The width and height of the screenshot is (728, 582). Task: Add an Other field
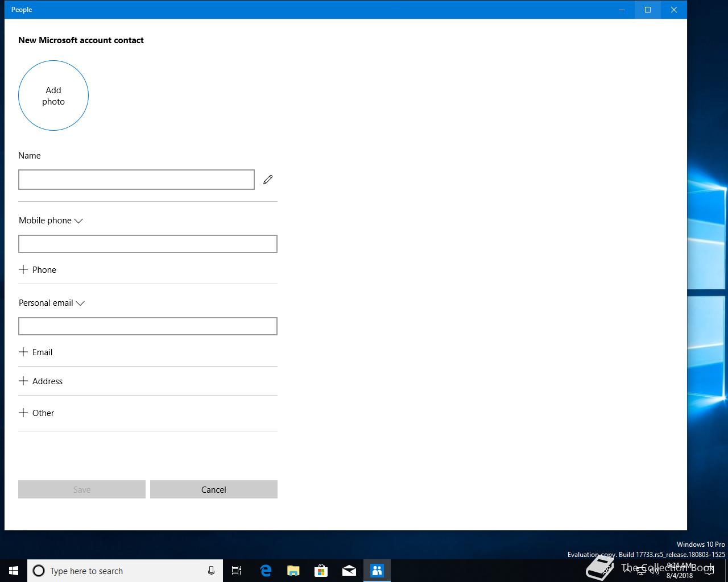(36, 413)
